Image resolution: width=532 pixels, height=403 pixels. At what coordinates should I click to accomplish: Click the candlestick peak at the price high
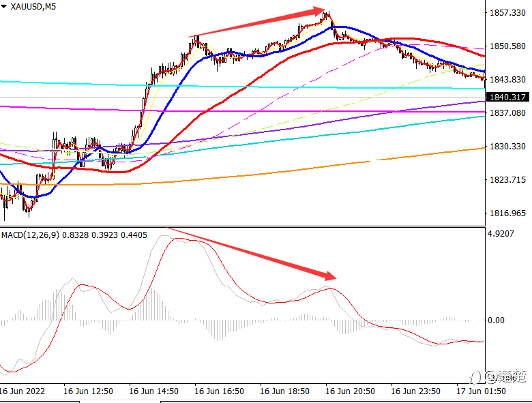point(328,13)
